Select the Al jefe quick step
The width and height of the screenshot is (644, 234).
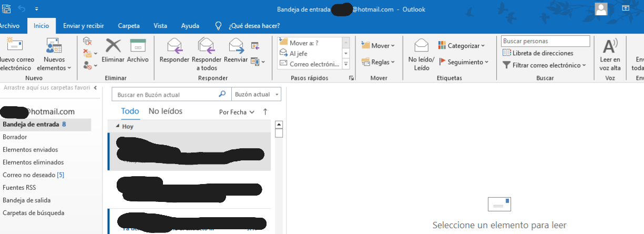pos(299,54)
